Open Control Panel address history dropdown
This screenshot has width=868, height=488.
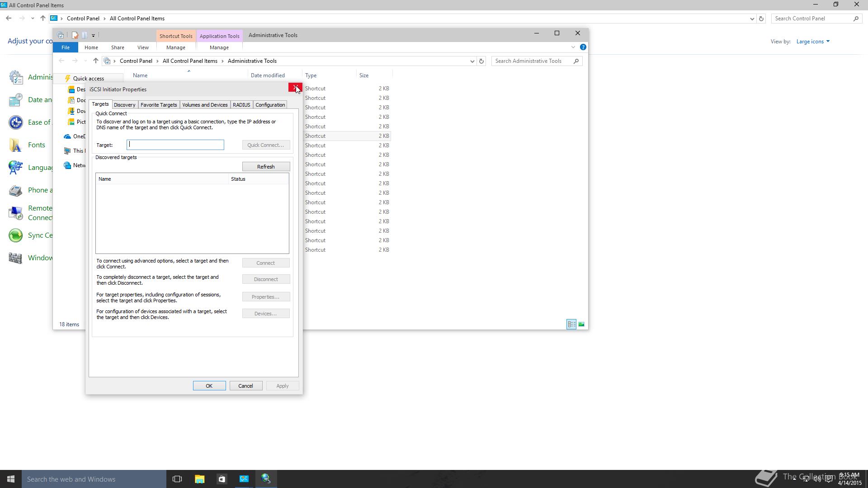[x=752, y=19]
